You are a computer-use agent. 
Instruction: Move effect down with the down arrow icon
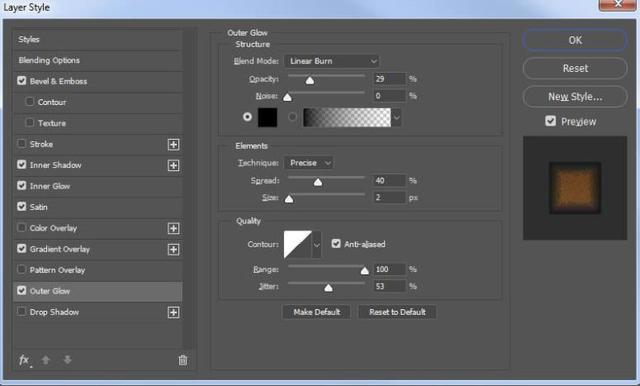tap(67, 360)
